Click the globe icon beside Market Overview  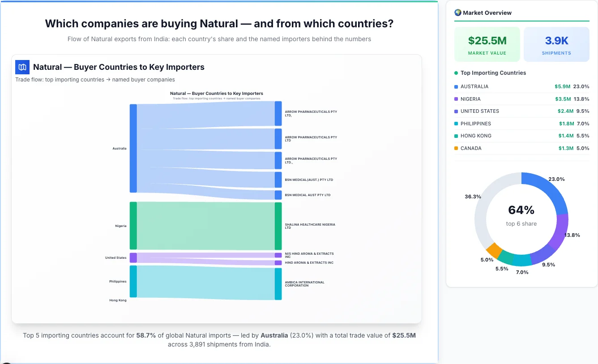457,13
